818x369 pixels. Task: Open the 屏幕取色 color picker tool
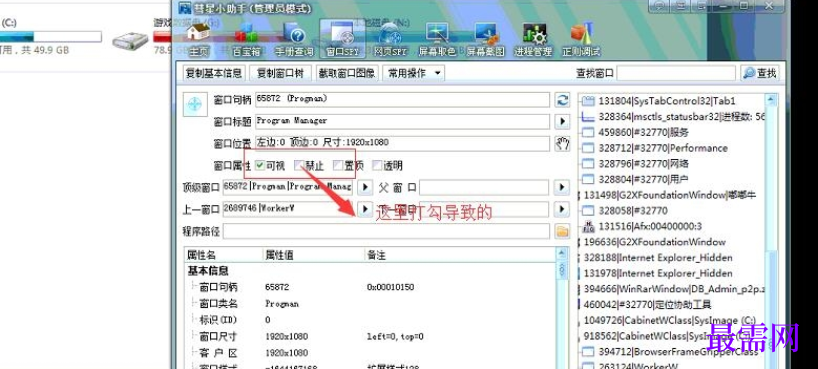(x=437, y=39)
